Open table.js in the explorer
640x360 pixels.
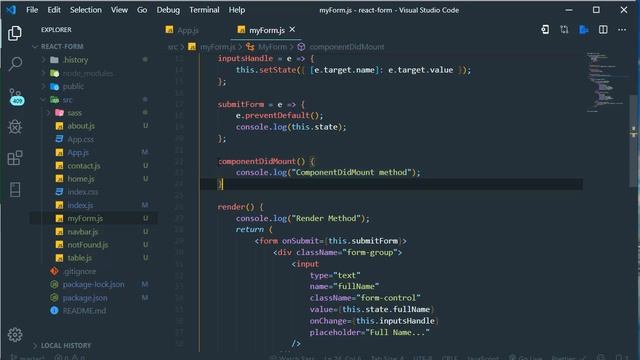point(80,258)
